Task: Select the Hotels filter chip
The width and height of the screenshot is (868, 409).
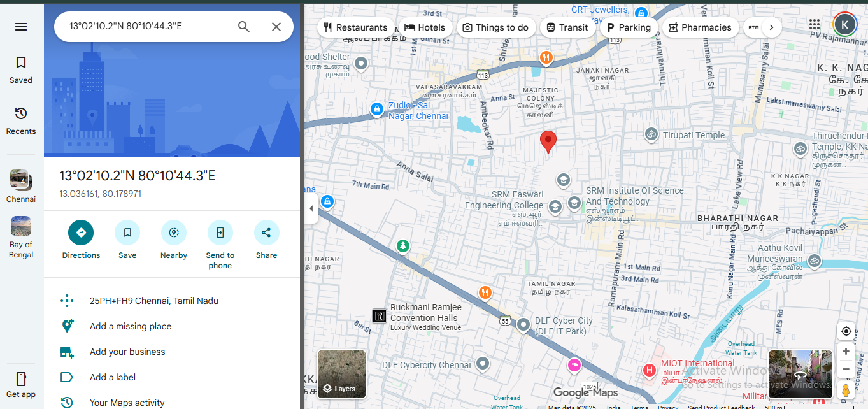Action: [425, 27]
